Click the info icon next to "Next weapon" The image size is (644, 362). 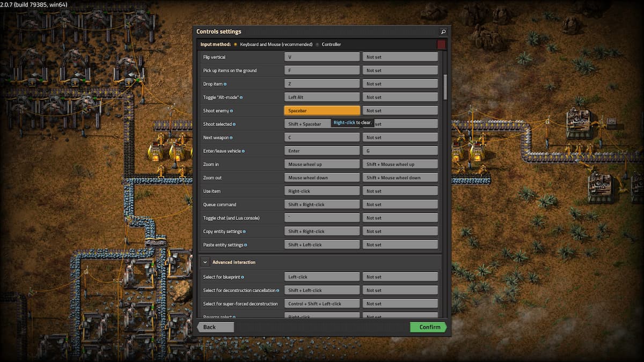click(231, 137)
